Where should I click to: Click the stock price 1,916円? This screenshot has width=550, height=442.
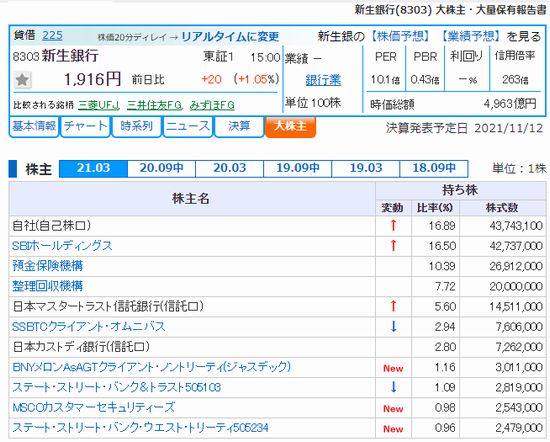(92, 79)
